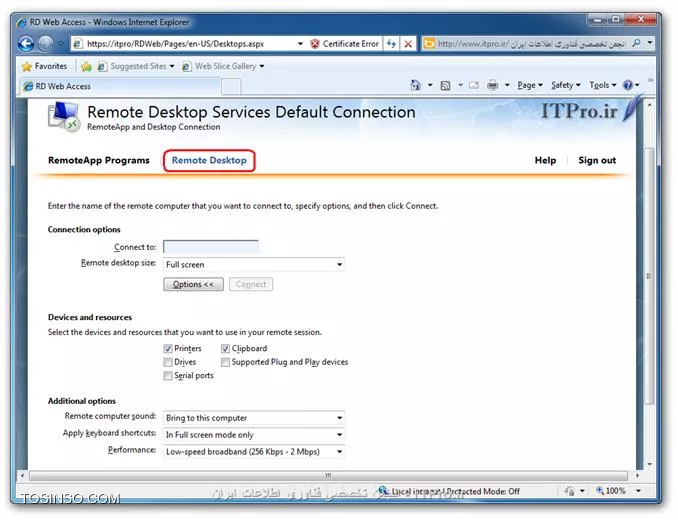Screen dimensions: 678x520
Task: Click the status bar security zone icon
Action: (383, 491)
